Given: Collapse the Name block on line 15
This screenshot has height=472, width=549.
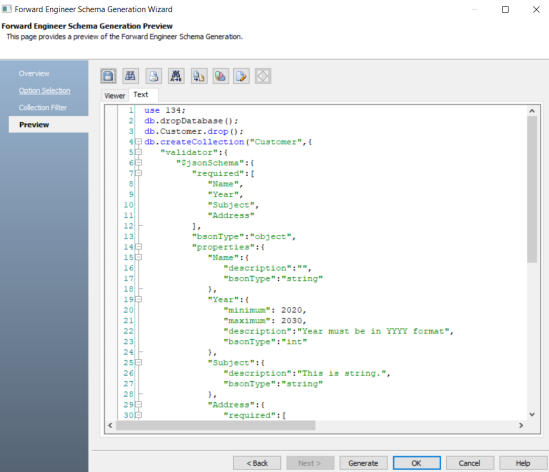Looking at the screenshot, I should click(139, 257).
